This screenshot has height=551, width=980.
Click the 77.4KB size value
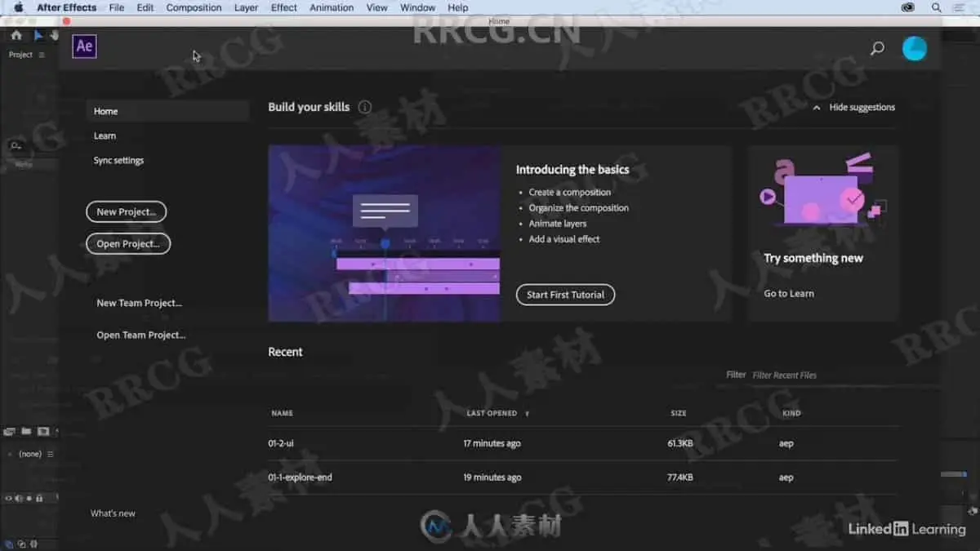click(679, 478)
